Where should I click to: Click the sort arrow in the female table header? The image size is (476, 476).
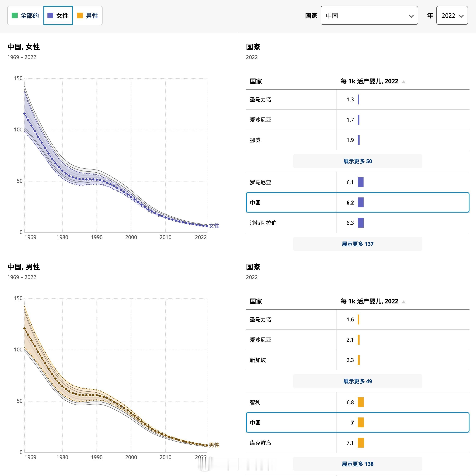tap(403, 82)
